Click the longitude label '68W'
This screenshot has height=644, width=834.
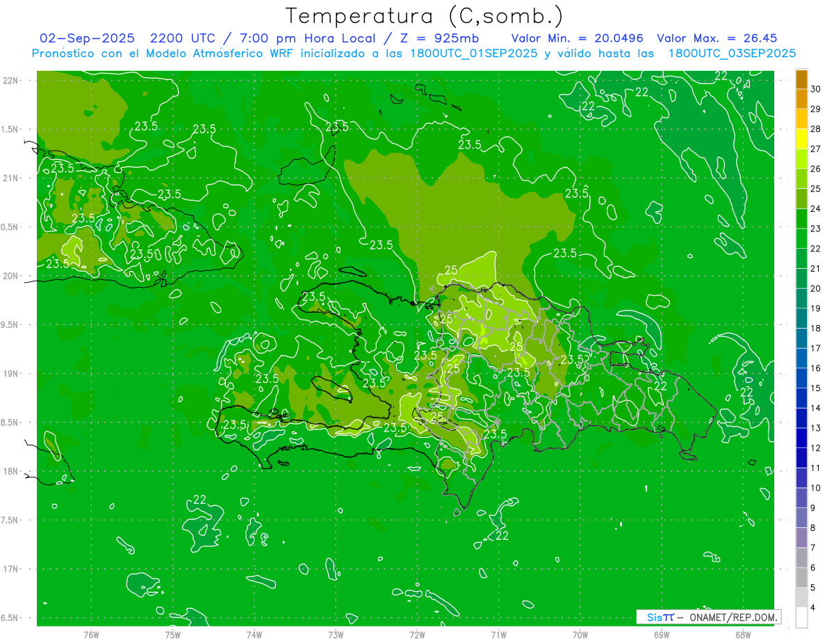pyautogui.click(x=743, y=635)
